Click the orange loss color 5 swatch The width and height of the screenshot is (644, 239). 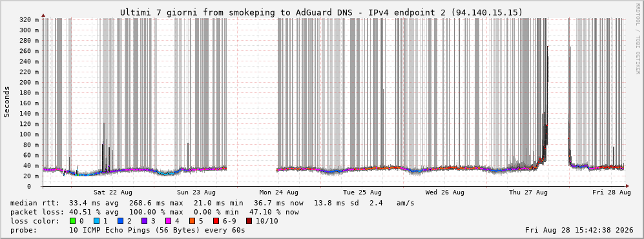(x=191, y=222)
